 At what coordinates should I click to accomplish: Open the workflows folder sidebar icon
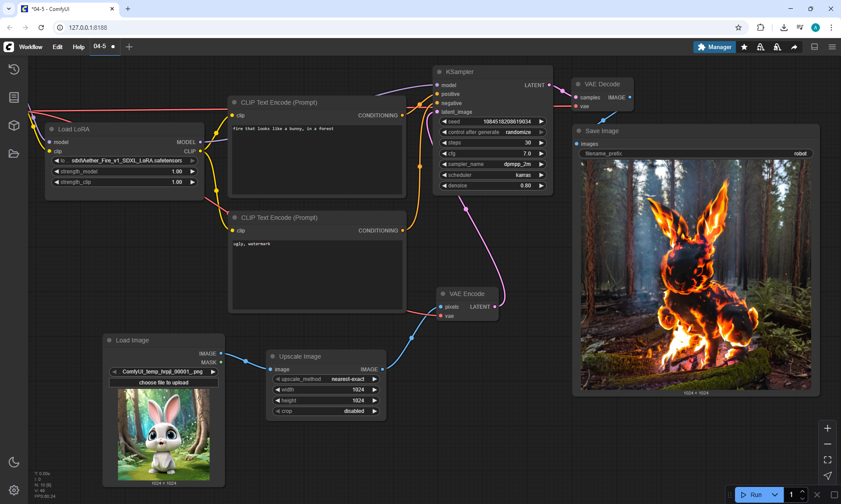click(x=14, y=154)
